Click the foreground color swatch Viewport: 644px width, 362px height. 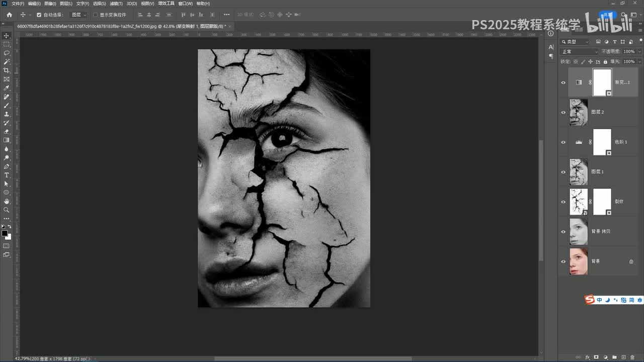pyautogui.click(x=5, y=233)
